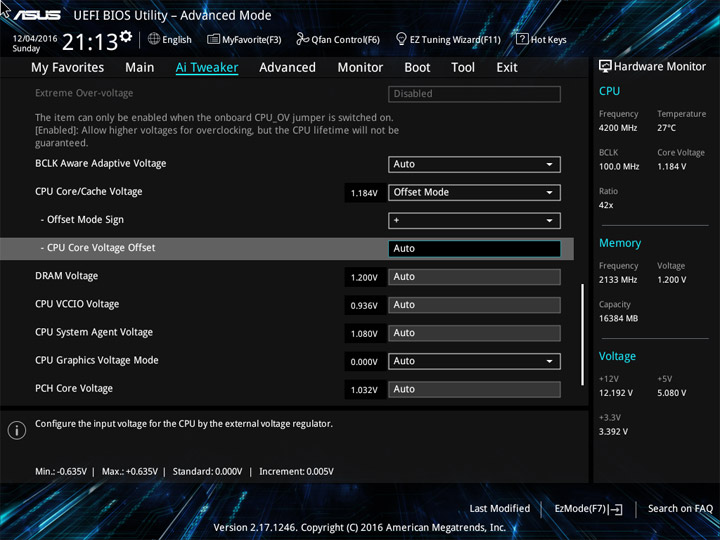Click CPU System Agent Voltage field
The width and height of the screenshot is (720, 540).
click(x=474, y=333)
